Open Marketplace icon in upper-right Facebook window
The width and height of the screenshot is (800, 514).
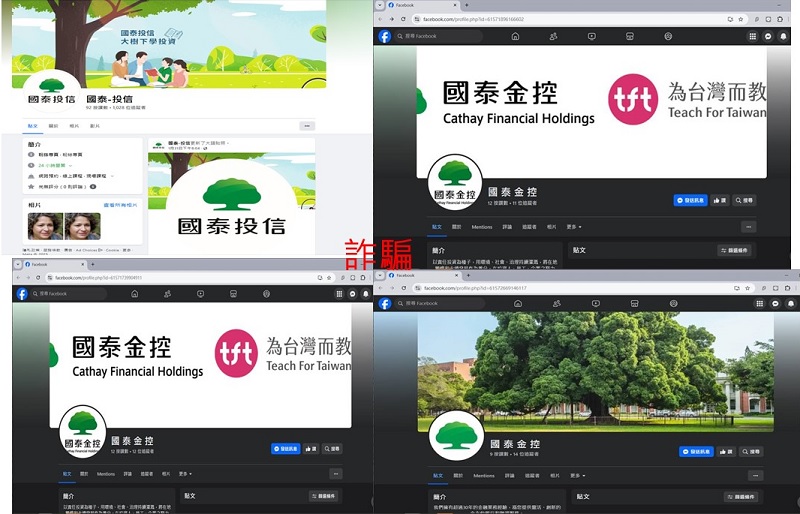click(x=630, y=36)
